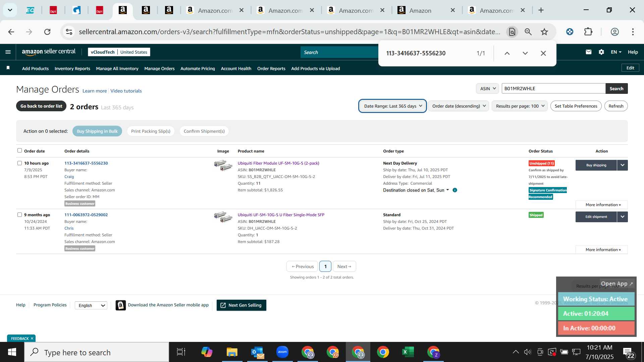The height and width of the screenshot is (362, 644).
Task: Click the Seller Central Search box
Action: pyautogui.click(x=339, y=52)
